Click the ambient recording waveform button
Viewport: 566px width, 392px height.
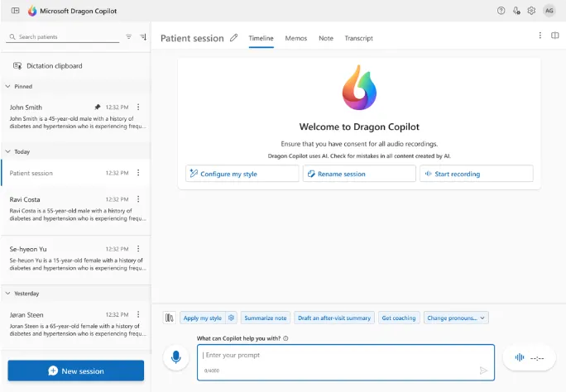(x=530, y=358)
